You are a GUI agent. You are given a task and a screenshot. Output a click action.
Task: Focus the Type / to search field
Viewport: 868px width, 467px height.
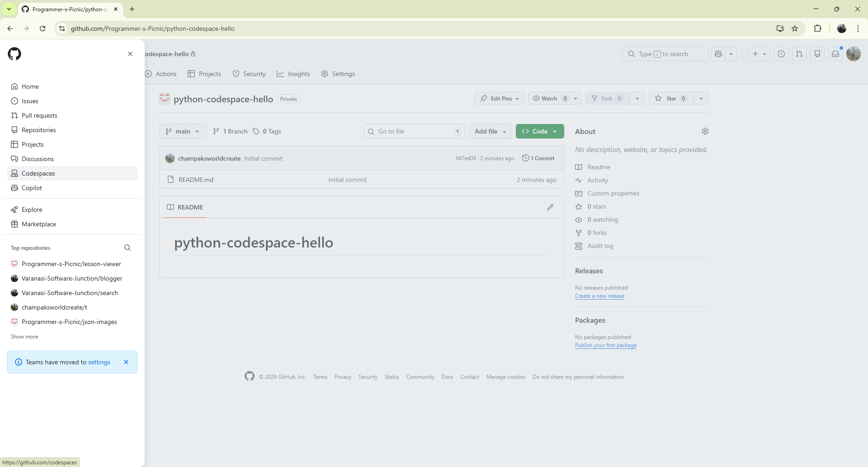(665, 54)
